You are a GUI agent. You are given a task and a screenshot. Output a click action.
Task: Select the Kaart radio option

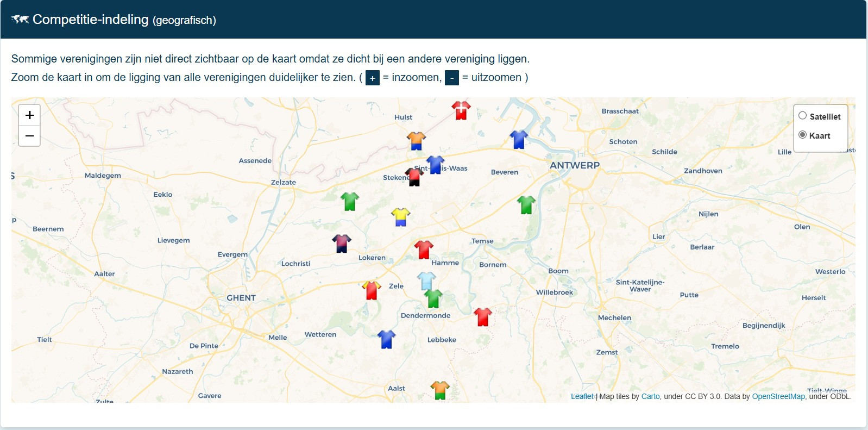[802, 135]
